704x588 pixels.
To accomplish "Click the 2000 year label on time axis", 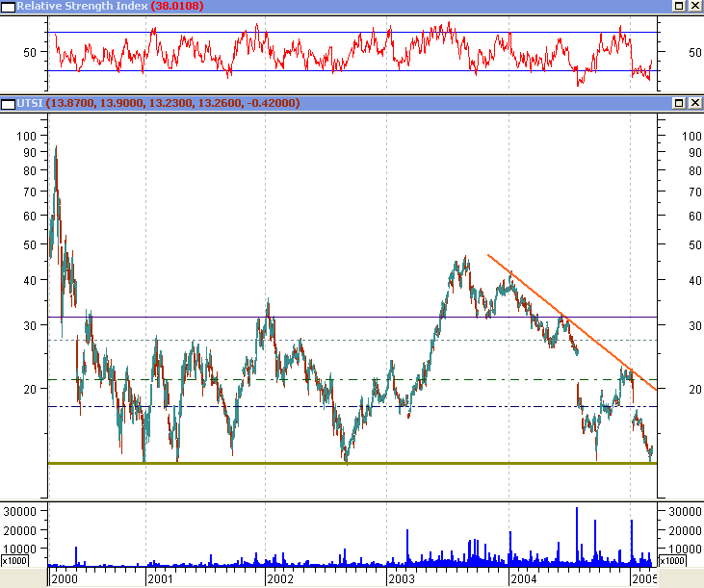I will pos(65,578).
